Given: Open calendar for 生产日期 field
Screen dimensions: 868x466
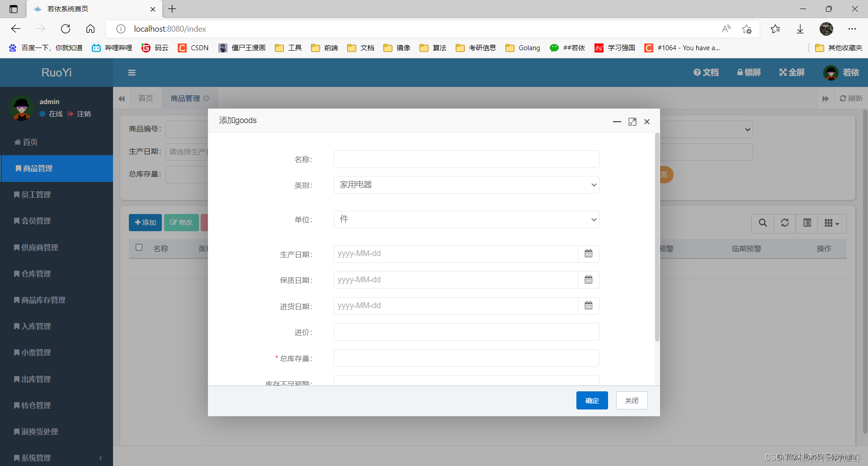Looking at the screenshot, I should pos(589,254).
